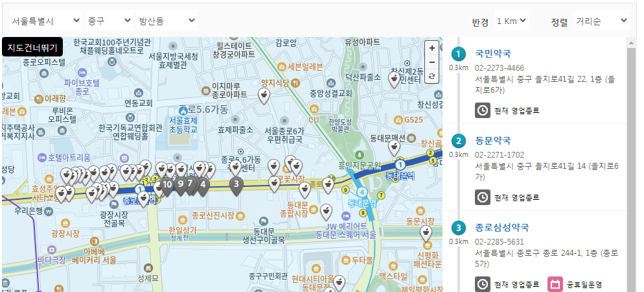The height and width of the screenshot is (292, 644).
Task: Click the 두타몰 map label
Action: (x=362, y=260)
